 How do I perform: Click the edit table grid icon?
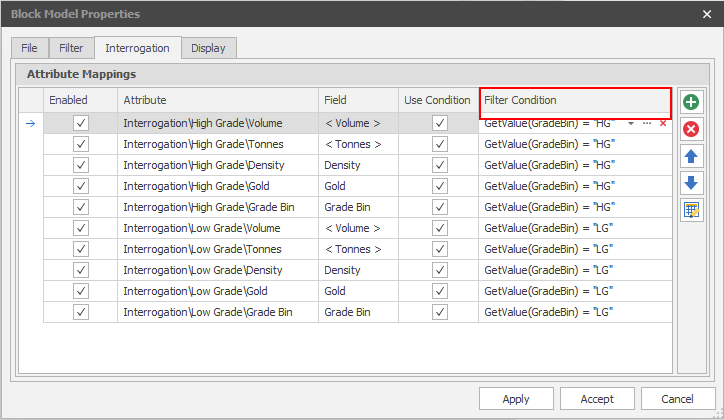click(x=690, y=210)
